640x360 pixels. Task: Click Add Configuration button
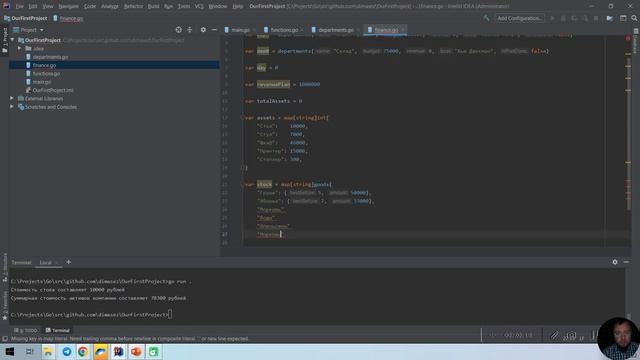tap(519, 18)
